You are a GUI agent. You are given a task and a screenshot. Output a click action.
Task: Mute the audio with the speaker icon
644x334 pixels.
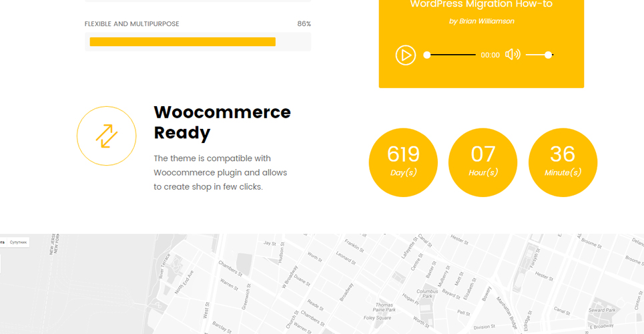(513, 54)
